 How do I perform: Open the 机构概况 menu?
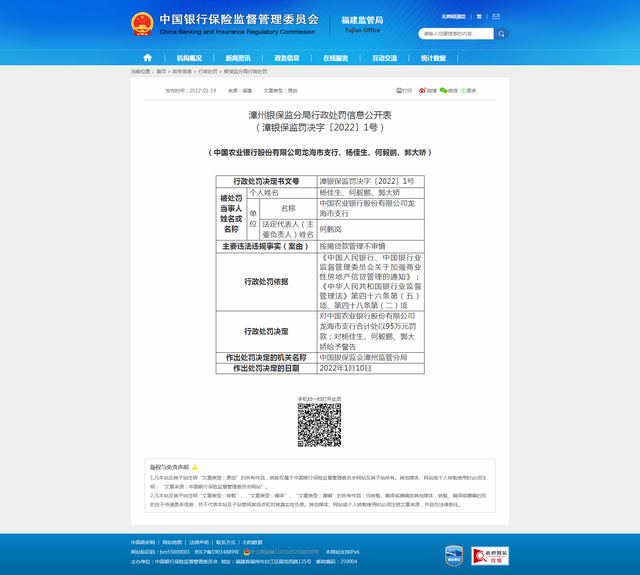click(189, 58)
